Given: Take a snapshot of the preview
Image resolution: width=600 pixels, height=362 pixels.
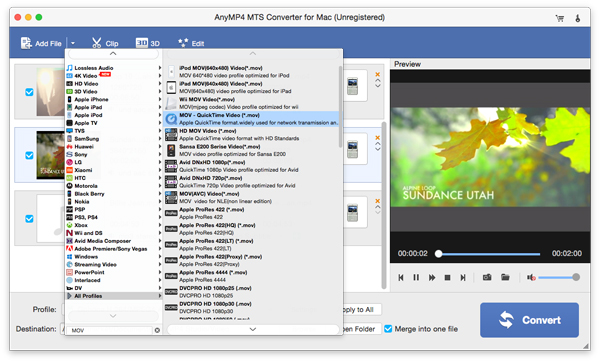Looking at the screenshot, I should tap(487, 277).
